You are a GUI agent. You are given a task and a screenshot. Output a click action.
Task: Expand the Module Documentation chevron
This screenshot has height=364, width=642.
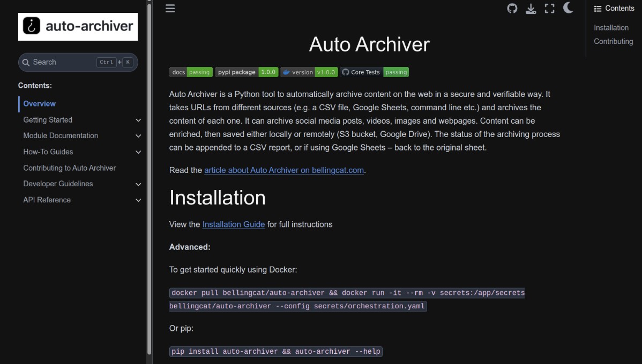138,136
